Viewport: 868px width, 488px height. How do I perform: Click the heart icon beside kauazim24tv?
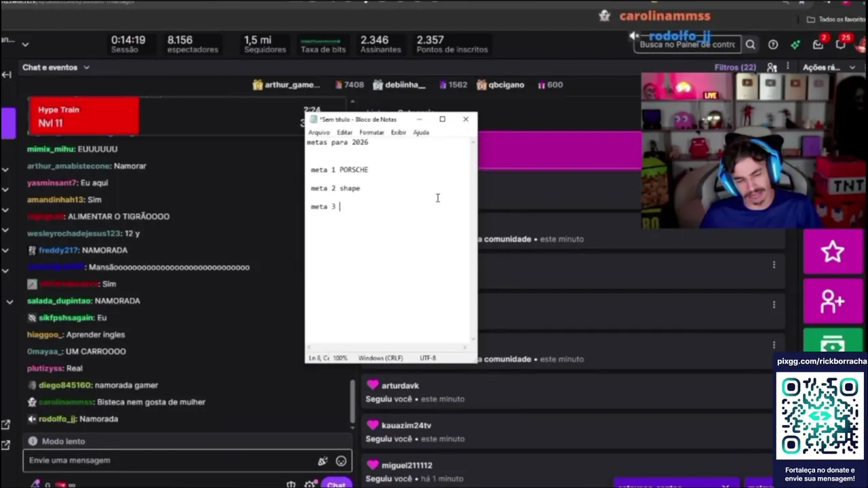[x=372, y=425]
